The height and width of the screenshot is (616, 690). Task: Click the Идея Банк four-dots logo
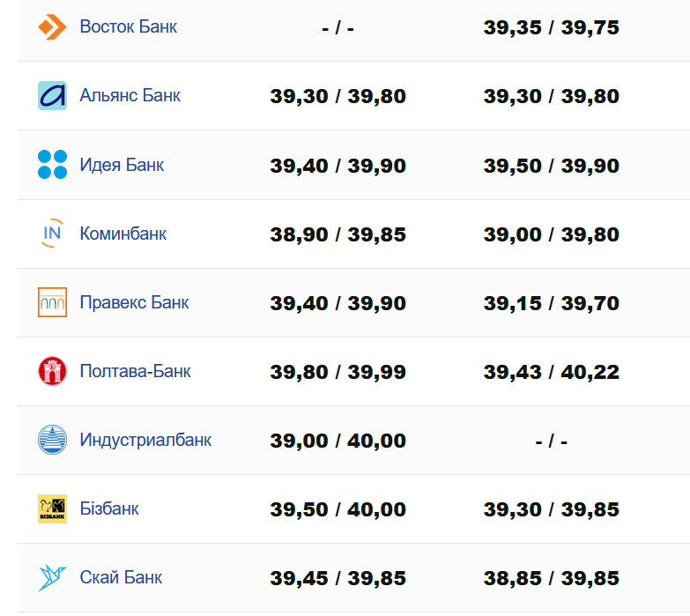pos(52,165)
